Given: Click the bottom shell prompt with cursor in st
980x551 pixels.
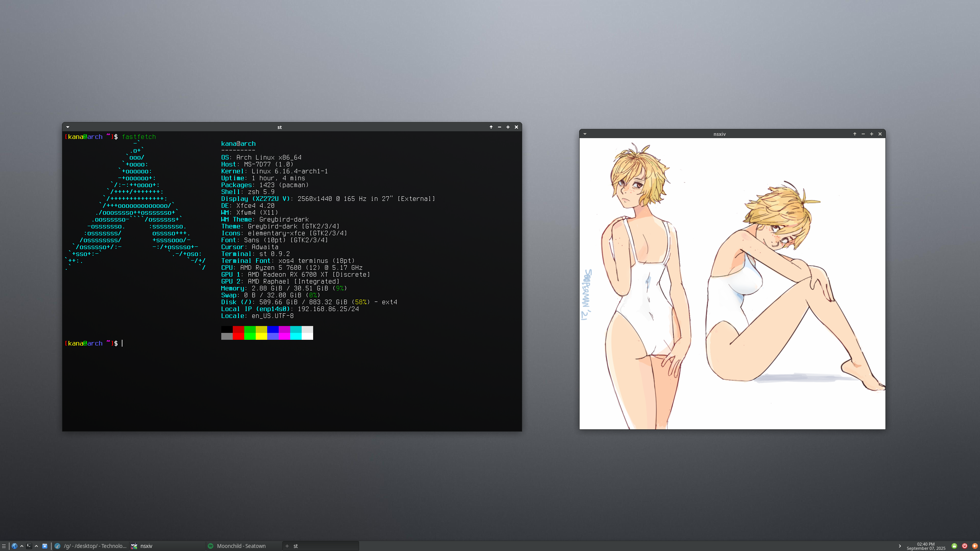Looking at the screenshot, I should click(x=94, y=343).
